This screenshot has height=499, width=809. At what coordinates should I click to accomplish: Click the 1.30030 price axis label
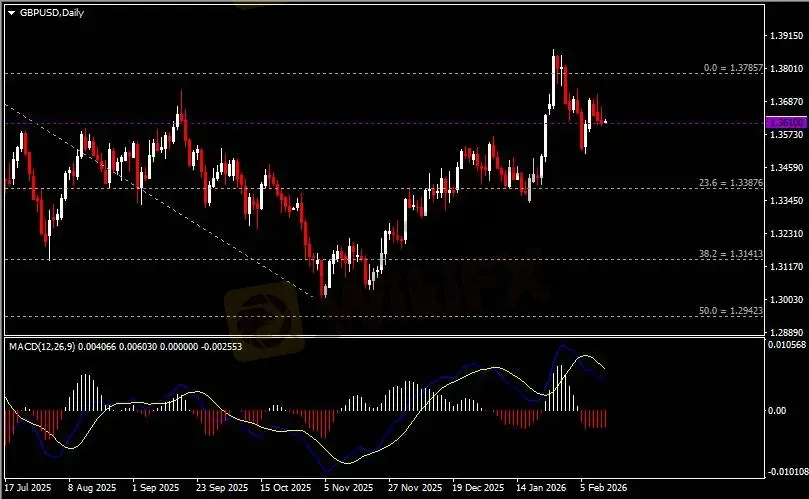[x=786, y=300]
